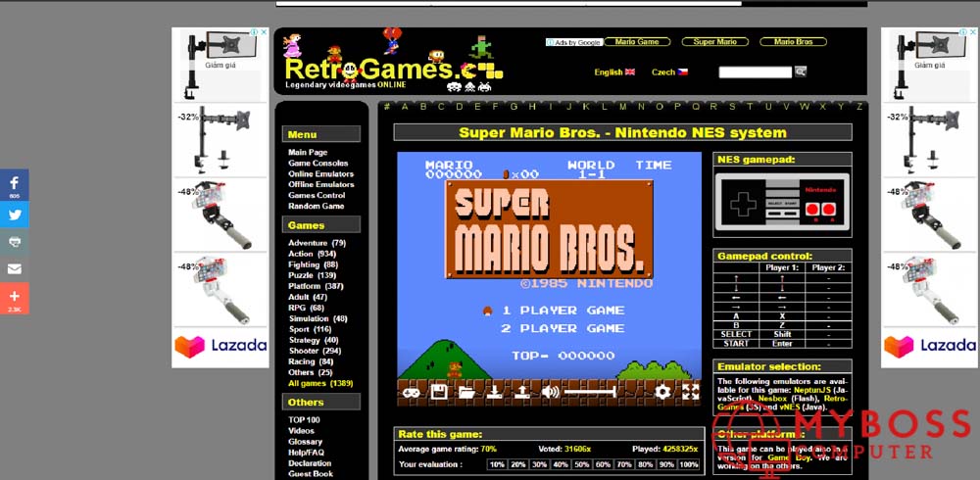Open the Platform games category

click(304, 286)
